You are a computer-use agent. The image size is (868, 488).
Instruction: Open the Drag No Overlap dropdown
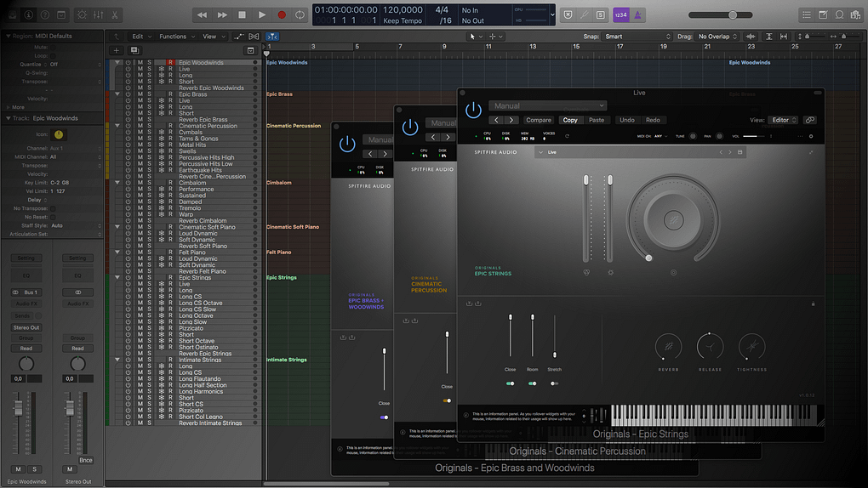pos(717,37)
